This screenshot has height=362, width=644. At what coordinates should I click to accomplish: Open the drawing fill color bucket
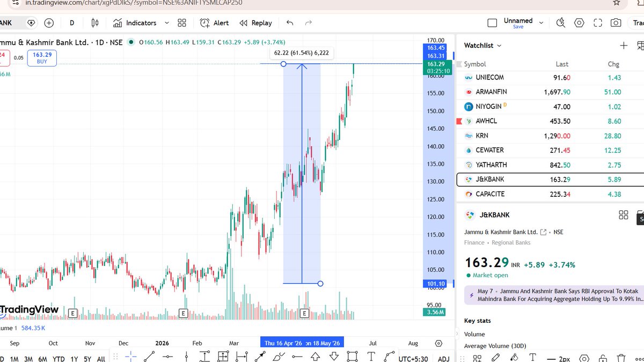click(x=514, y=358)
